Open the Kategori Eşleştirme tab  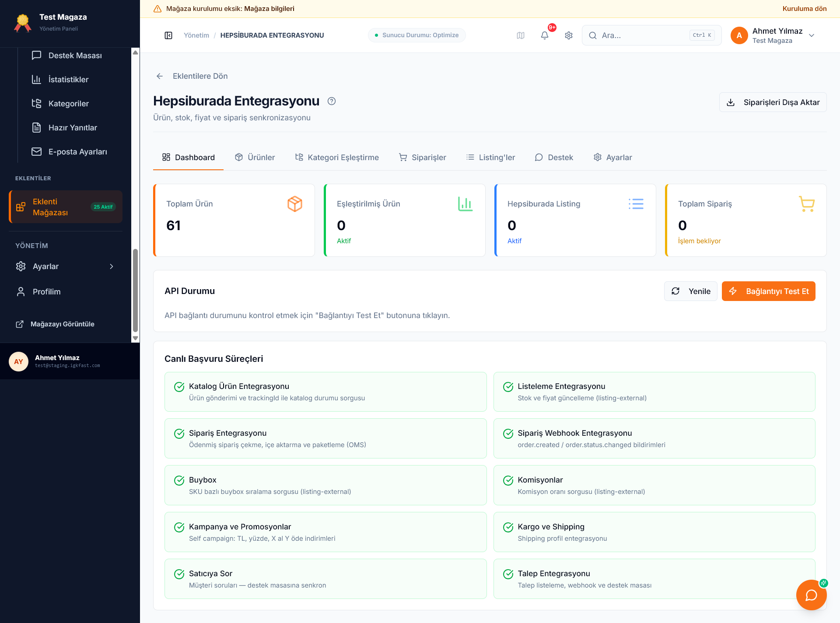pos(336,157)
